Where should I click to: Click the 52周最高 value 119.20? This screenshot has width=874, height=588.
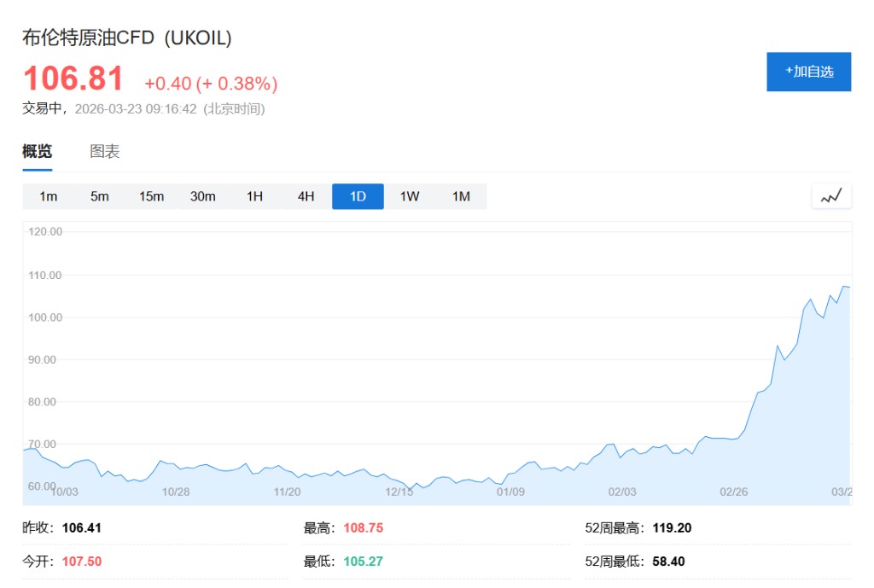(x=672, y=528)
